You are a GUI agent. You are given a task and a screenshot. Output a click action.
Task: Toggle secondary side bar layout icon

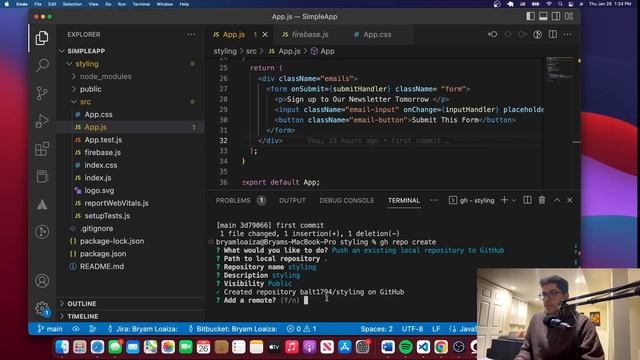click(556, 16)
